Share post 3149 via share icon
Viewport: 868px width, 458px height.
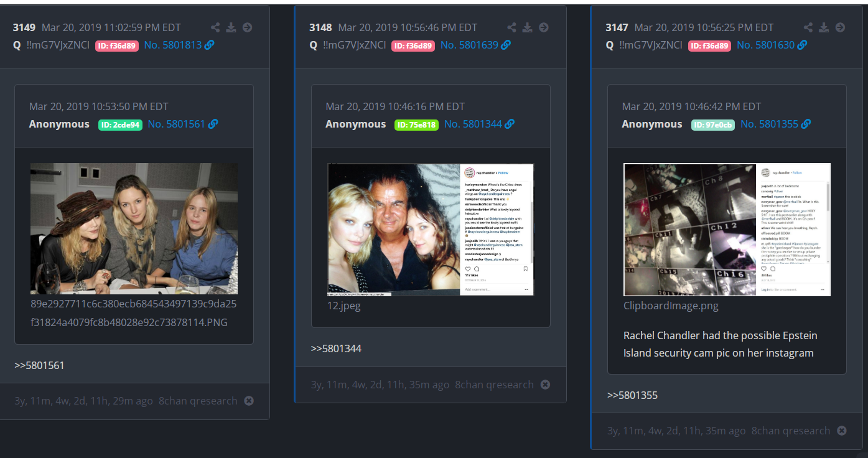coord(215,27)
